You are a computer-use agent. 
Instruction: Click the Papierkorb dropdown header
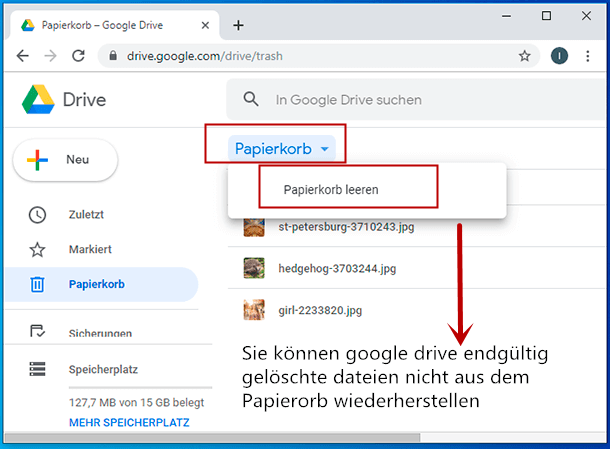(282, 149)
